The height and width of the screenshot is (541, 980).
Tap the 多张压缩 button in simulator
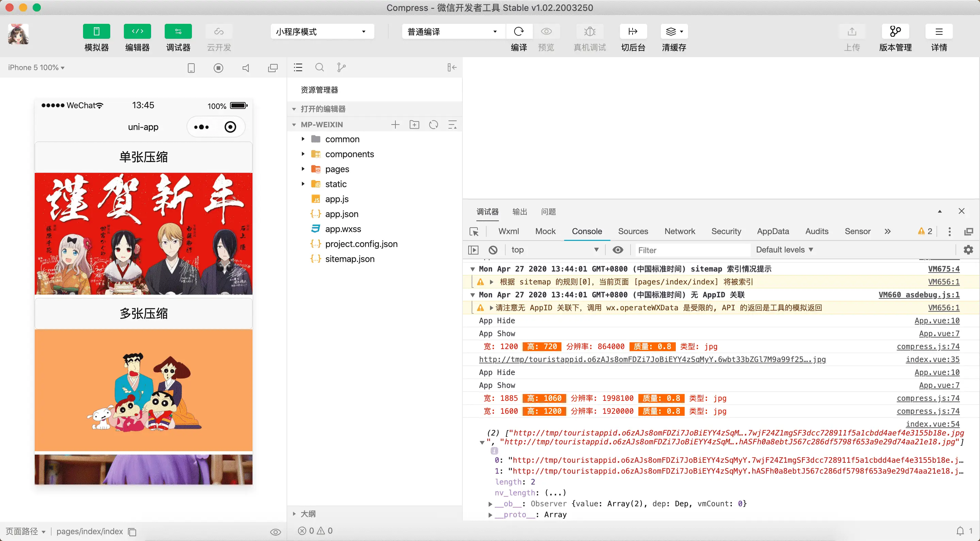(143, 313)
